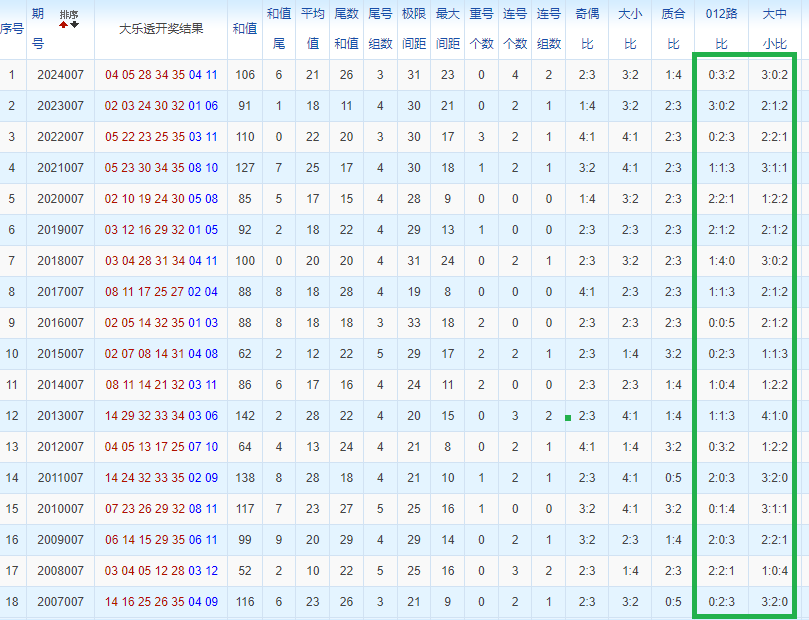809x620 pixels.
Task: Click the small green marker in row 12
Action: click(568, 417)
